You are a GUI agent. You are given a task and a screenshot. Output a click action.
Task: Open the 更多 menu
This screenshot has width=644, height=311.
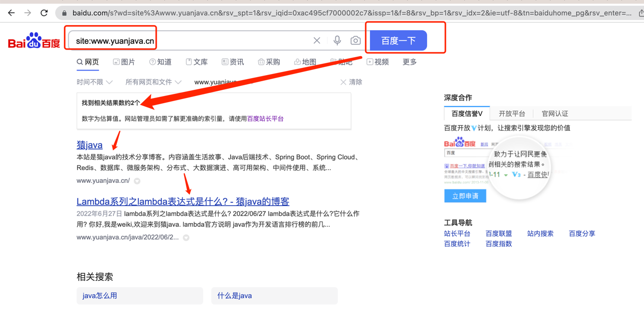click(x=410, y=62)
